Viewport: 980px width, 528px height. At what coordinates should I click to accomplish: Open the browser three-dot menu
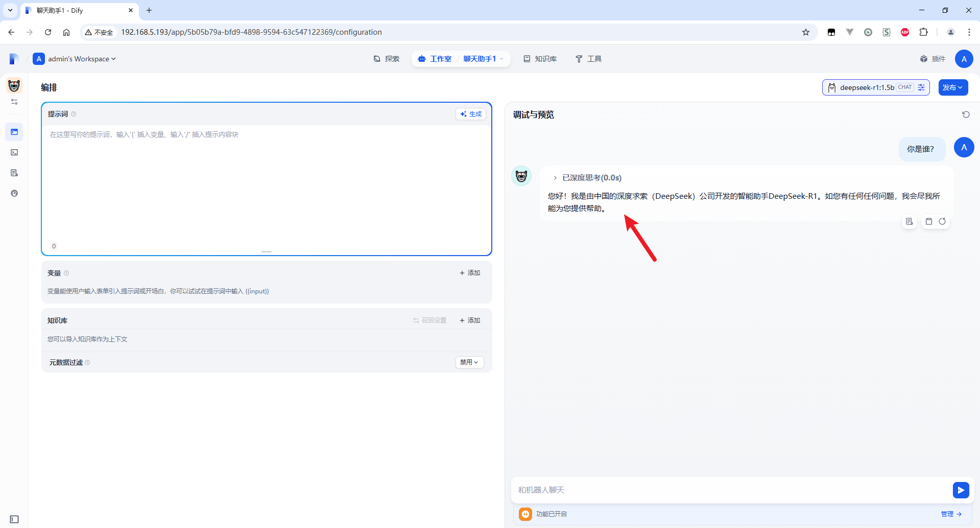(x=969, y=32)
